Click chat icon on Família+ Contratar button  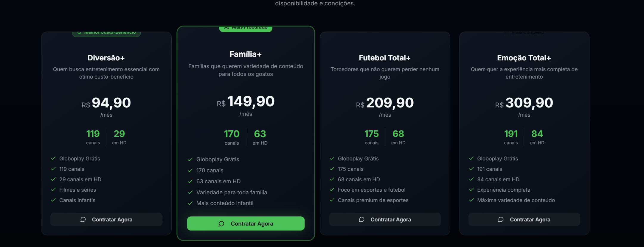coord(221,224)
